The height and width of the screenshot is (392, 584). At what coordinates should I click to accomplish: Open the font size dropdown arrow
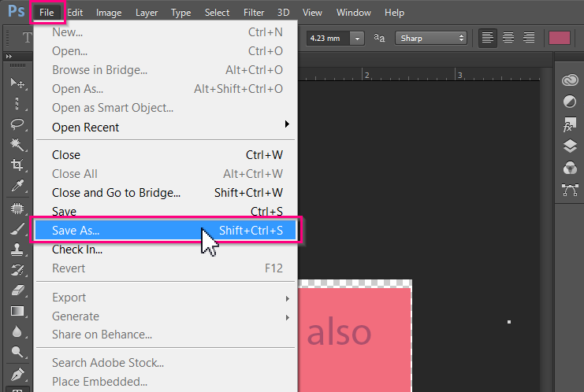(357, 39)
